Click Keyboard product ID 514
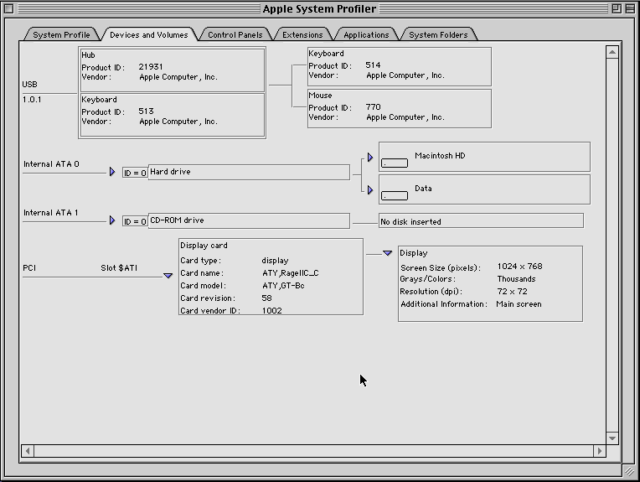640x482 pixels. tap(373, 65)
